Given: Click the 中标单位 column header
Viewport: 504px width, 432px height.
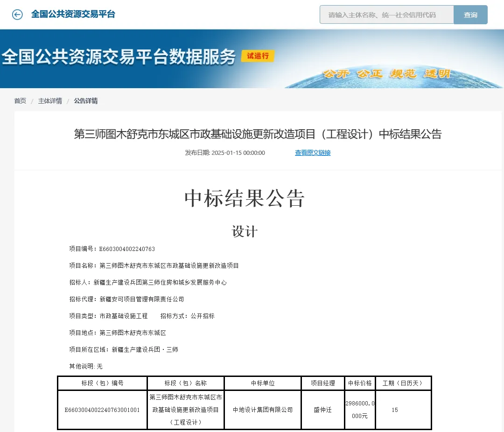Looking at the screenshot, I should [263, 383].
